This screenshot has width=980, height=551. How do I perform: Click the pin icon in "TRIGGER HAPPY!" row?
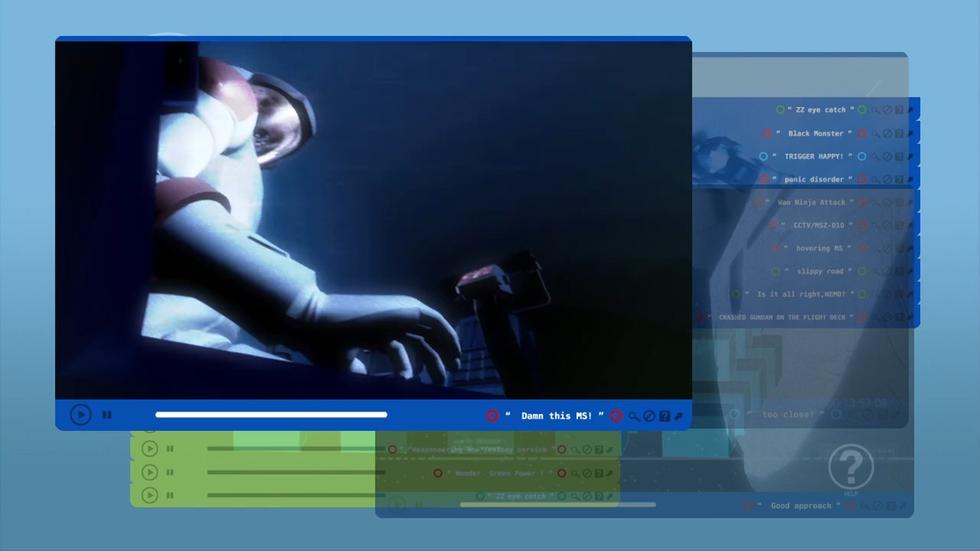(910, 156)
